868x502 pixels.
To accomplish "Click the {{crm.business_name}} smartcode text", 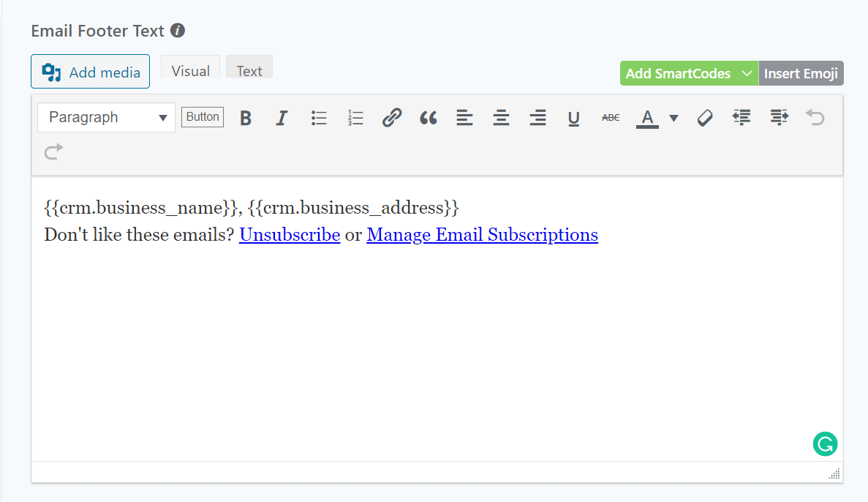I will [141, 208].
